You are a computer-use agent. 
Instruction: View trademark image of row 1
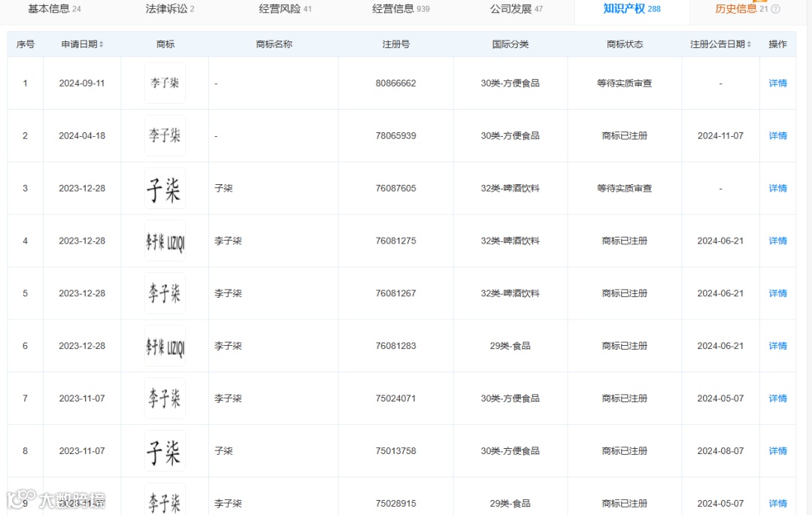[x=164, y=83]
